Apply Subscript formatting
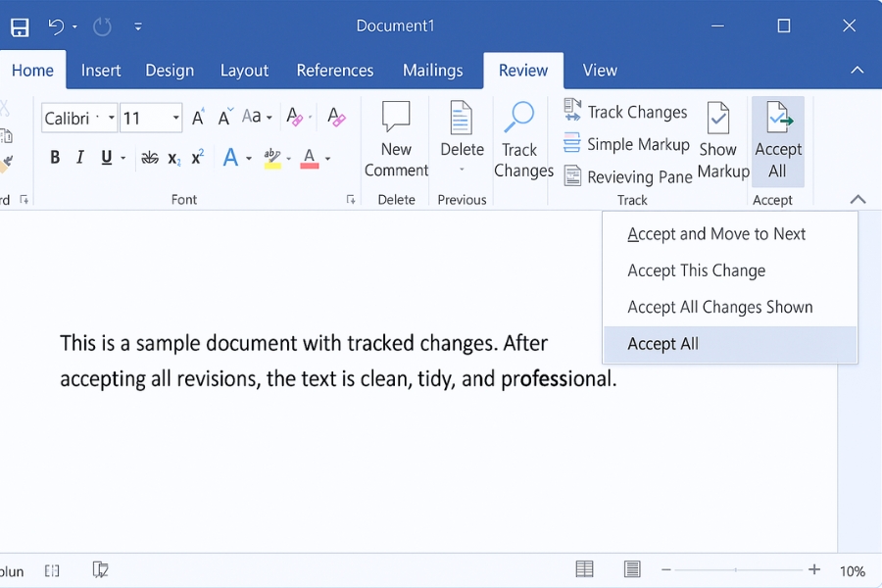Screen dimensions: 882x588 (x=172, y=157)
